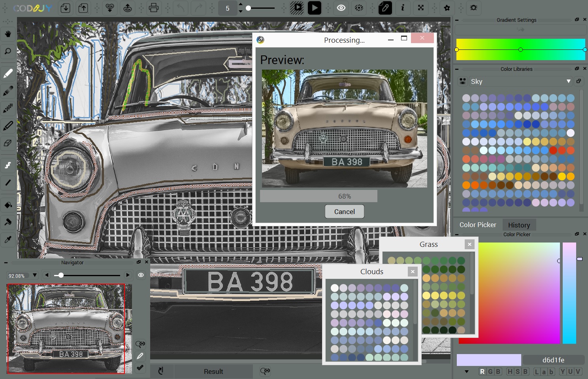The width and height of the screenshot is (588, 379).
Task: Open settings gear in top toolbar
Action: pyautogui.click(x=447, y=8)
